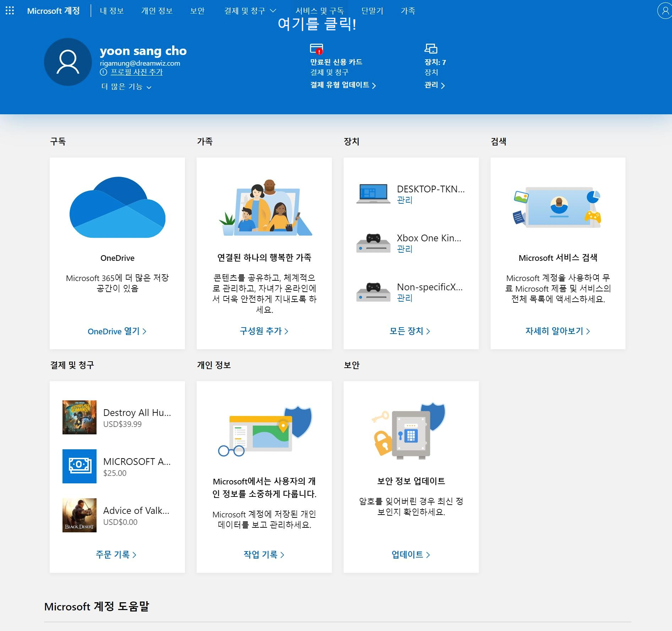Expand the 결제 및 청구 menu dropdown
This screenshot has width=672, height=631.
250,11
